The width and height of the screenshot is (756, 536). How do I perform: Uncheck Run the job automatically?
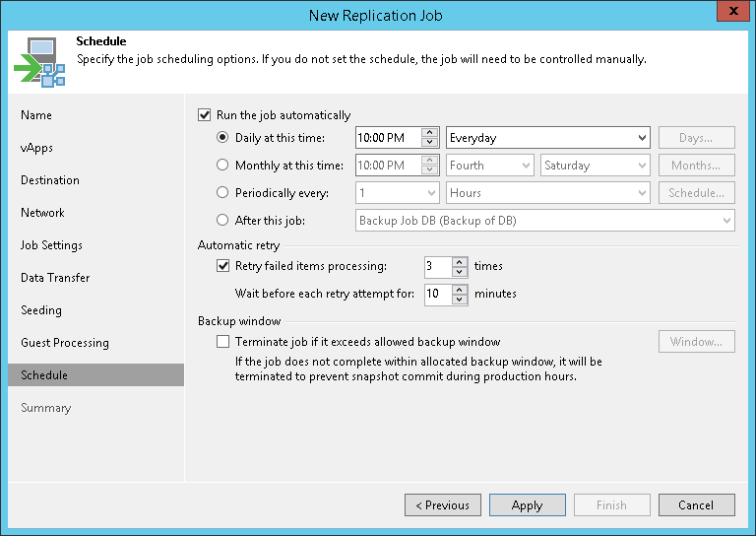205,115
